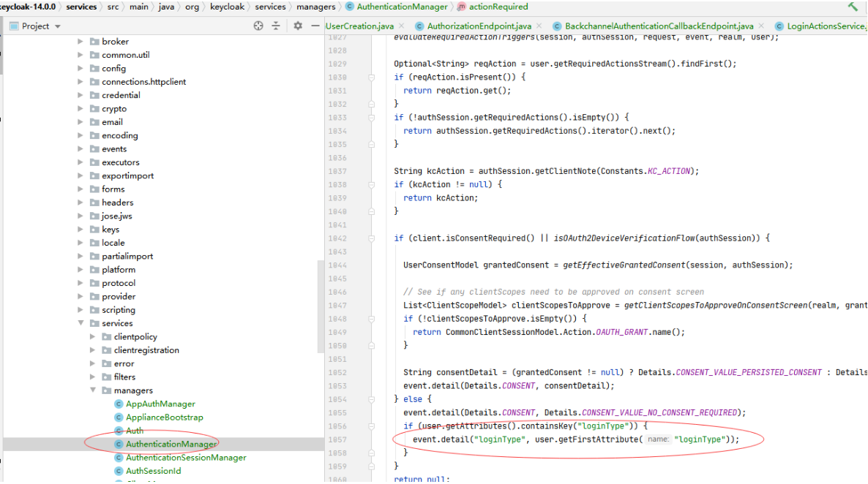868x484 pixels.
Task: Close the AuthorizationEndpoint.java tab
Action: pyautogui.click(x=539, y=26)
